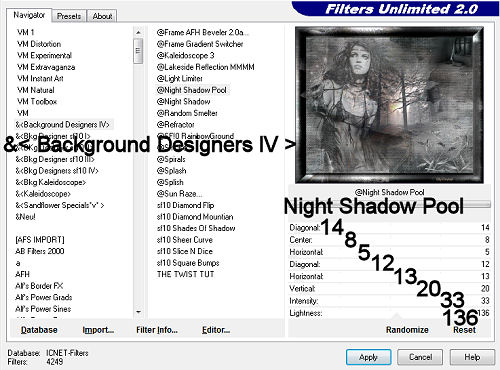This screenshot has height=370, width=500.
Task: Click the category list scrollbar thumb
Action: pos(138,51)
